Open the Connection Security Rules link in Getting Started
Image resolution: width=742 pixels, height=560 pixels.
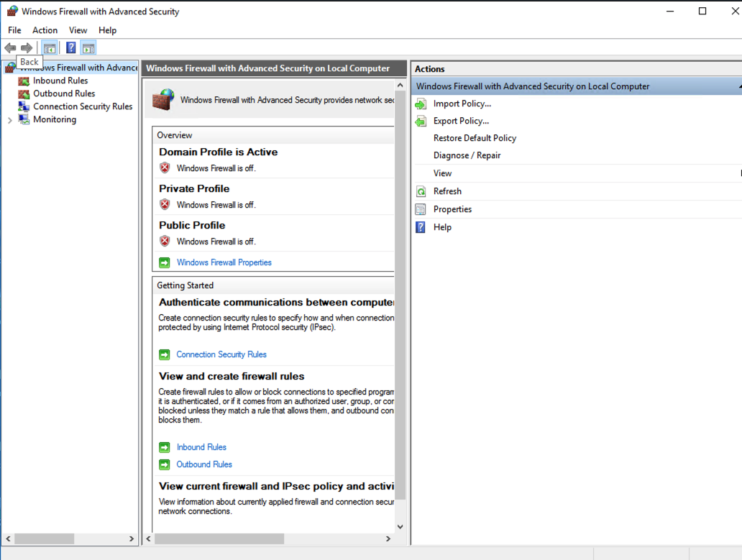pyautogui.click(x=221, y=354)
